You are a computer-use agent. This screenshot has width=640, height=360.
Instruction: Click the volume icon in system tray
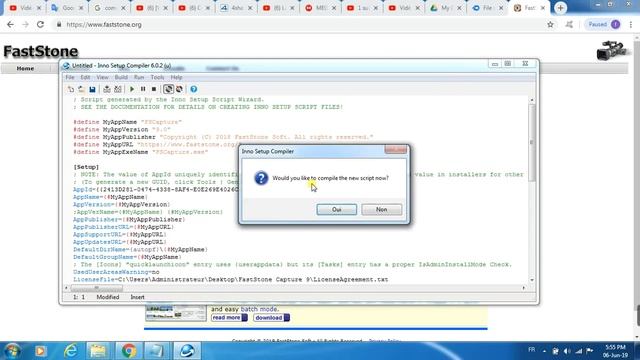click(567, 351)
